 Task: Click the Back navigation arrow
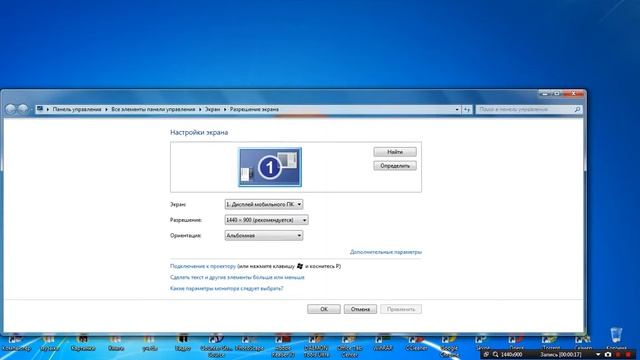(x=11, y=109)
